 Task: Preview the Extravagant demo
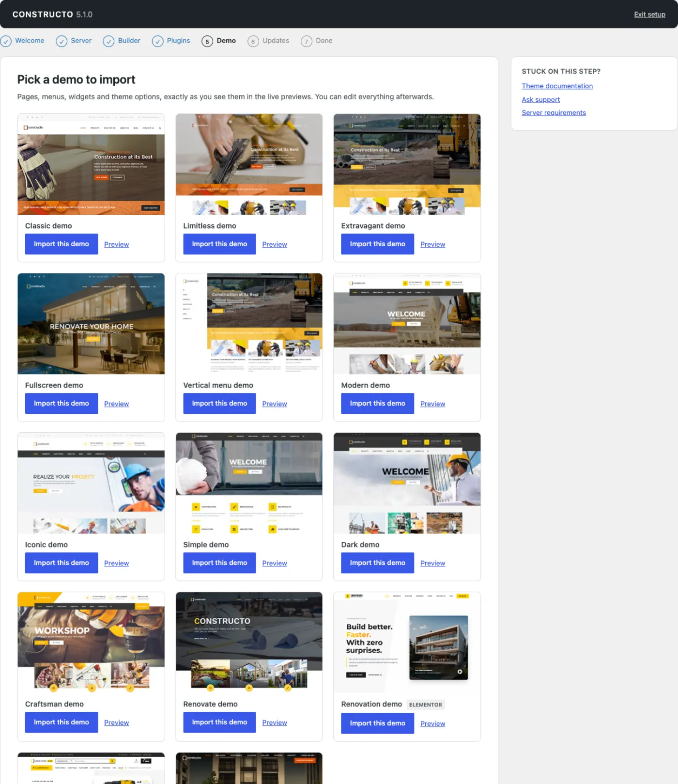click(x=432, y=244)
